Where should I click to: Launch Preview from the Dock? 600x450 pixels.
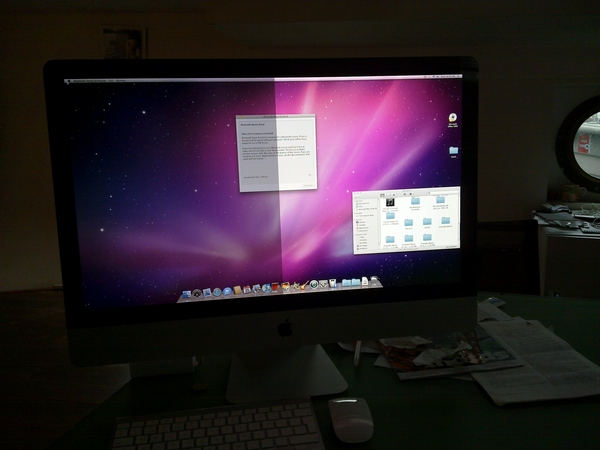(256, 288)
